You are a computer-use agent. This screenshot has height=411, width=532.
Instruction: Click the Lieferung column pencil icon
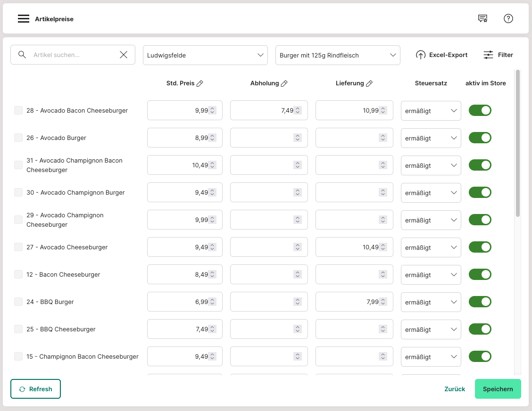coord(369,83)
